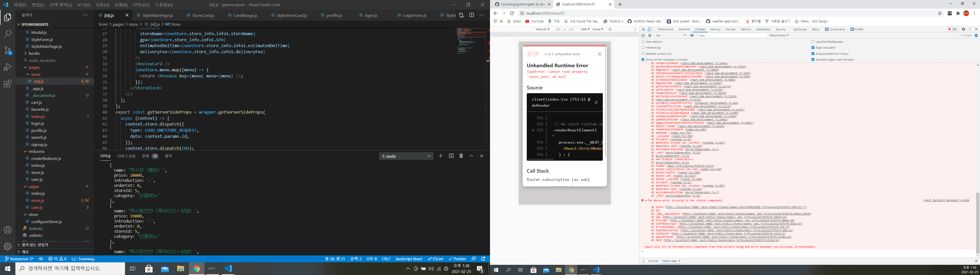
Task: Open the terminal selector showing 1: node
Action: click(x=406, y=156)
